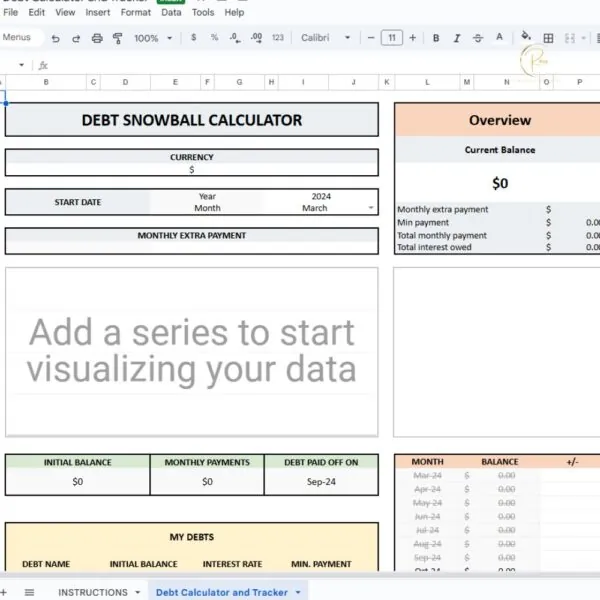Add a new sheet with plus icon
Screen dimensions: 600x600
3,592
